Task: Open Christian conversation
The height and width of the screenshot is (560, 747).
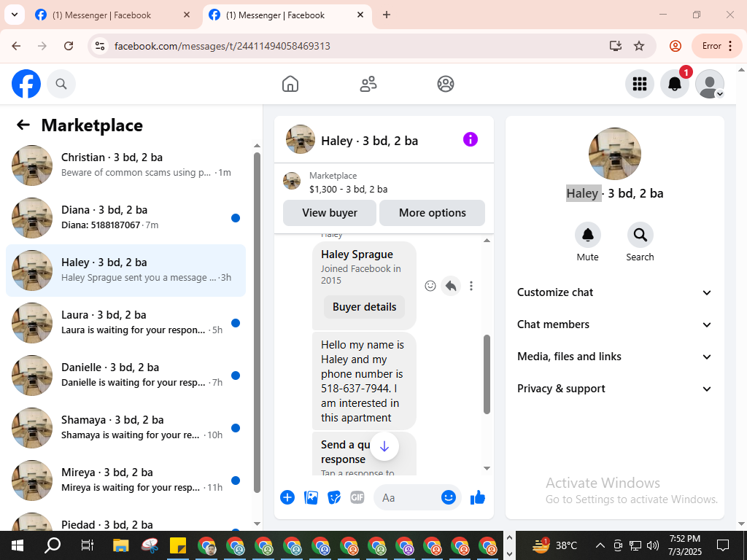Action: [125, 166]
